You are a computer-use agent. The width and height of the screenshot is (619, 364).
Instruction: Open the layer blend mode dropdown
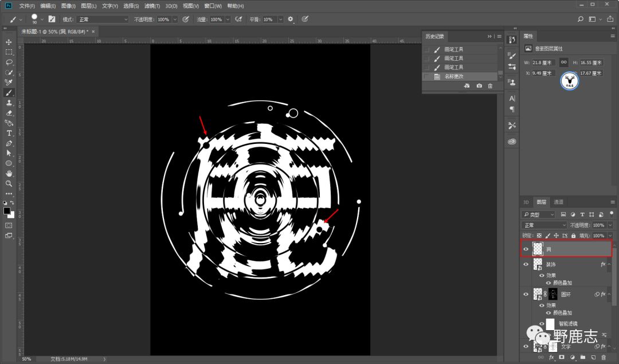[x=544, y=225]
